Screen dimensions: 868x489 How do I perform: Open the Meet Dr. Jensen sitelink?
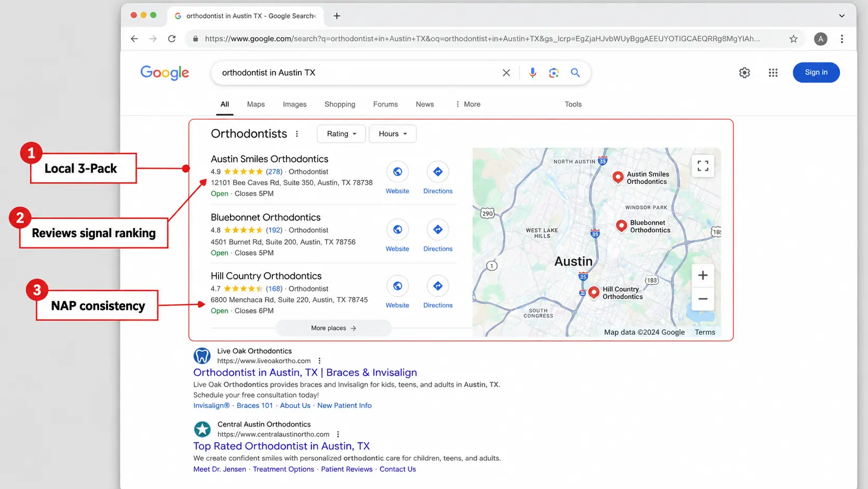pos(220,469)
